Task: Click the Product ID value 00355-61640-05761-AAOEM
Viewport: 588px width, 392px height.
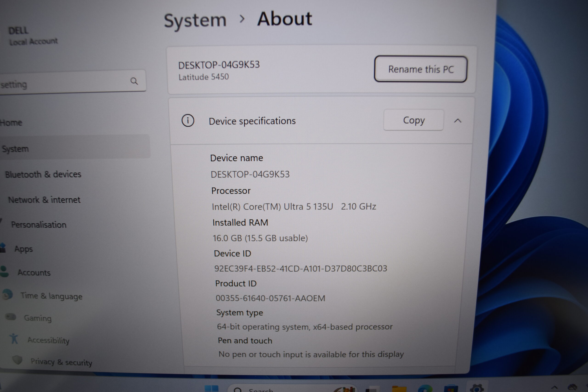Action: pos(270,298)
